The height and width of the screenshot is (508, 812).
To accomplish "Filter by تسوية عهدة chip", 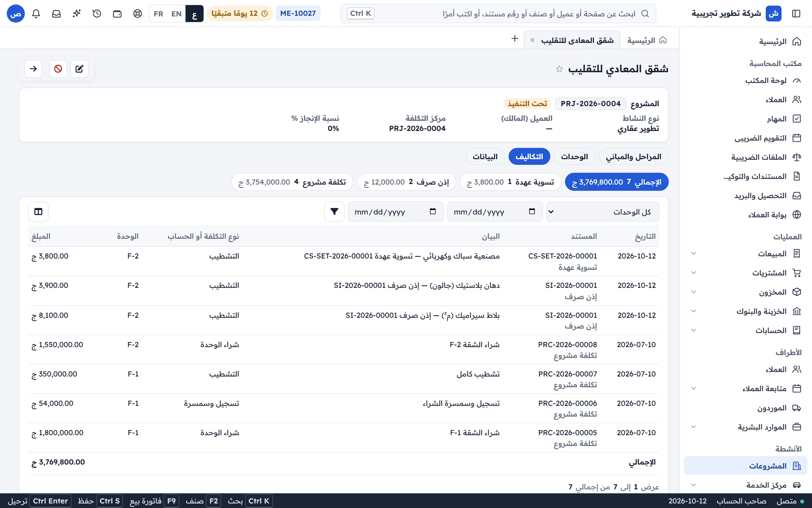I will 511,182.
